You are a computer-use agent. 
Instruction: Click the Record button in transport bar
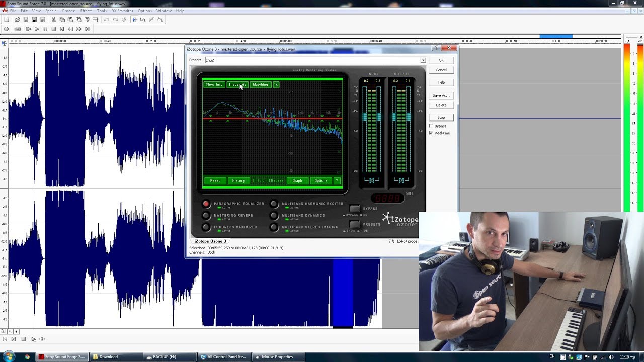(x=6, y=29)
